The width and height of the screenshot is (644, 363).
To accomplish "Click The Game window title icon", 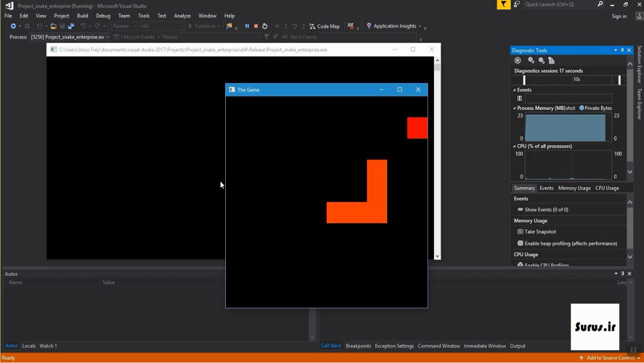I will [232, 90].
